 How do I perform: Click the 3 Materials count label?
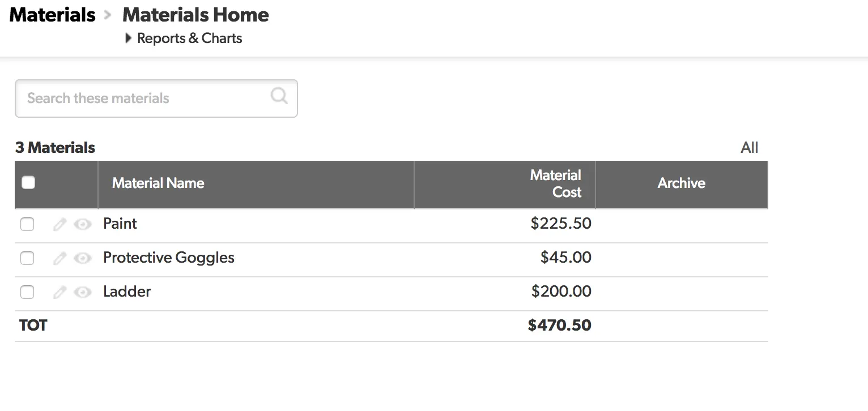[55, 147]
